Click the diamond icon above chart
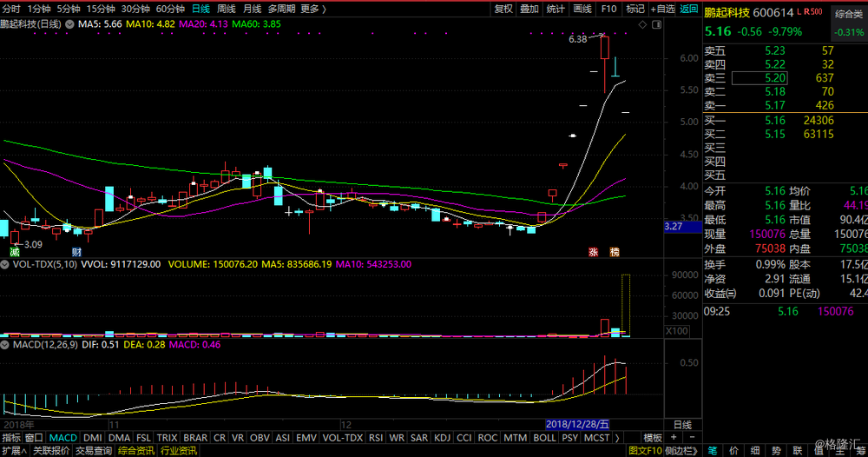Viewport: 868px width, 457px height. pyautogui.click(x=642, y=24)
